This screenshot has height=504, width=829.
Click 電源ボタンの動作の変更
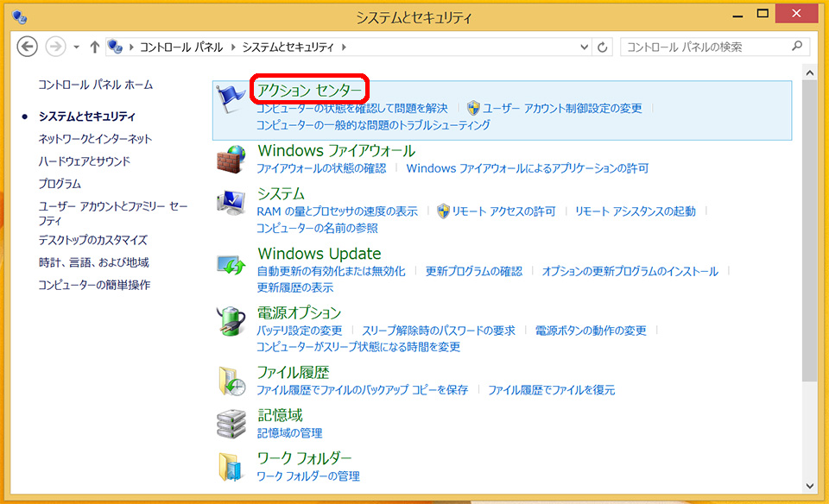point(591,331)
